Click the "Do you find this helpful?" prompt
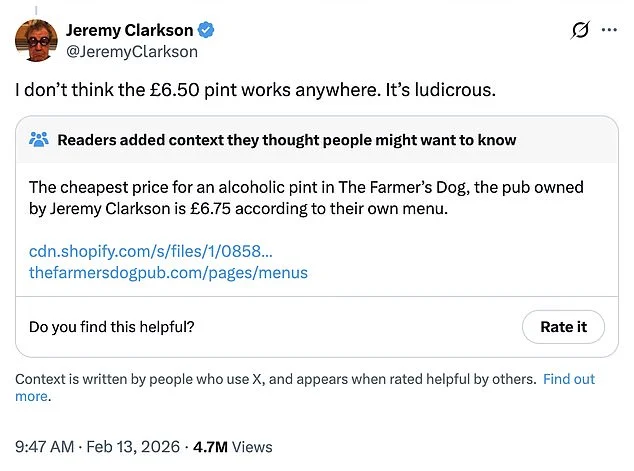The height and width of the screenshot is (471, 634). pos(112,327)
